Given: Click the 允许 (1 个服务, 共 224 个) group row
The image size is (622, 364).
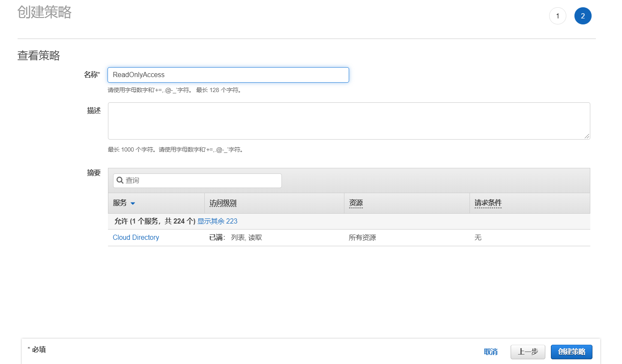Looking at the screenshot, I should (x=155, y=221).
